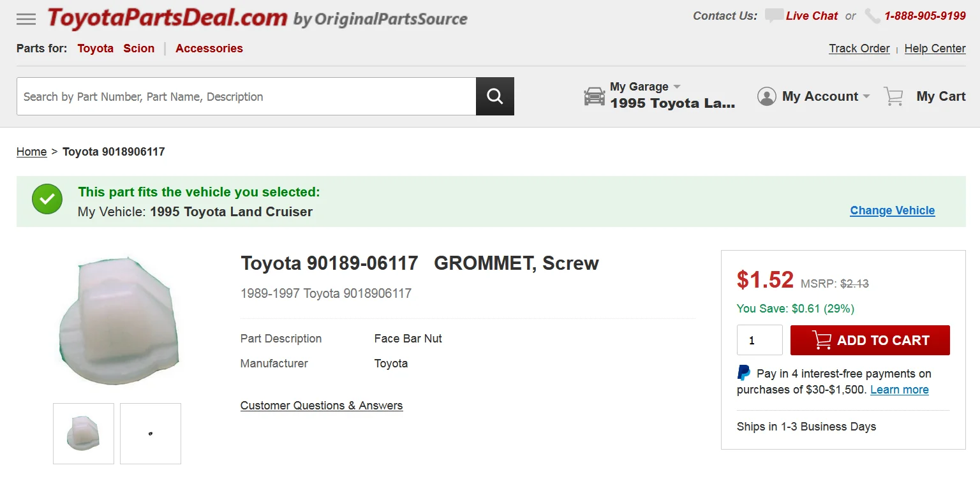Select the Scion parts menu item
Screen dimensions: 980x493
pos(139,48)
